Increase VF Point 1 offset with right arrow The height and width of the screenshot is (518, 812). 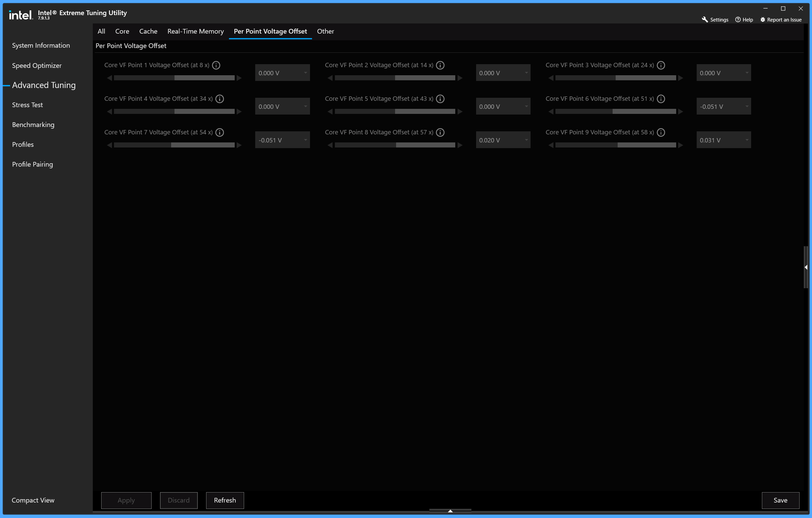[x=239, y=78]
